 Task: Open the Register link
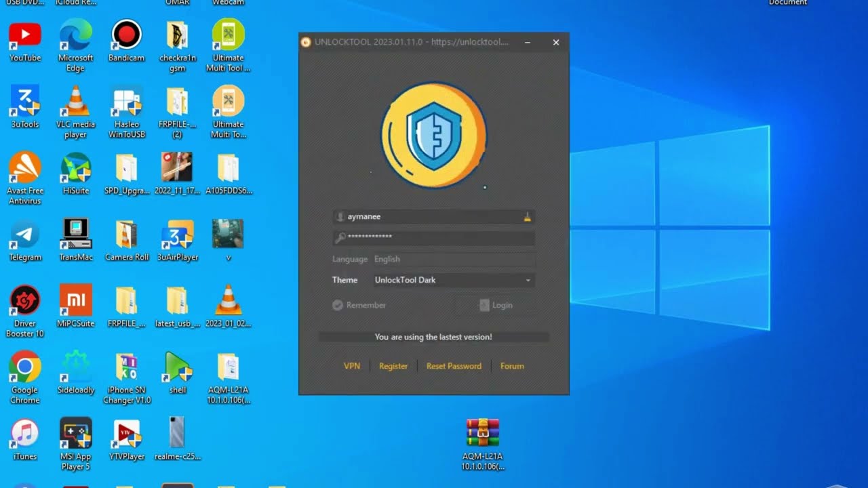tap(393, 366)
